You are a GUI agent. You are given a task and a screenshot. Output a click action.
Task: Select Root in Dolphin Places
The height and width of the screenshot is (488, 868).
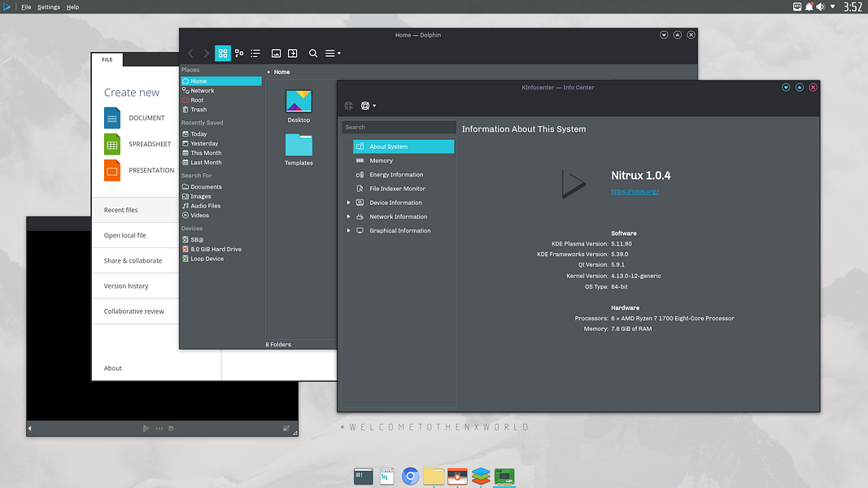click(x=221, y=100)
